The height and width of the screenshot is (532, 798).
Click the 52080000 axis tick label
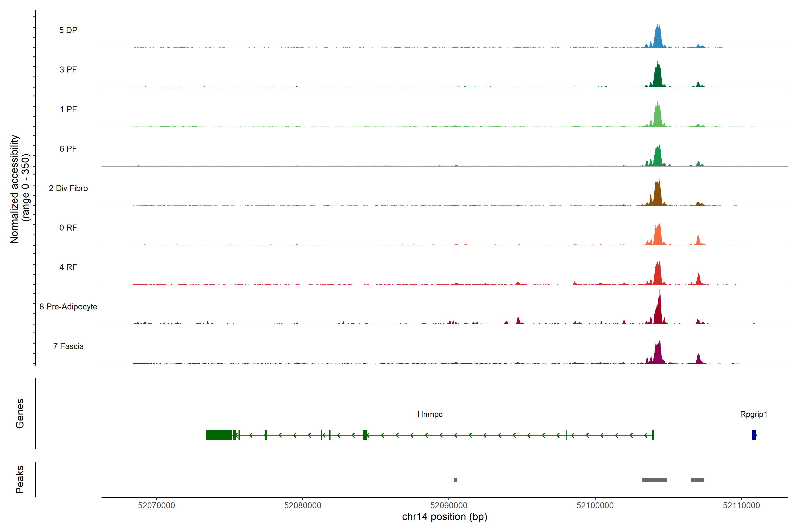[303, 505]
